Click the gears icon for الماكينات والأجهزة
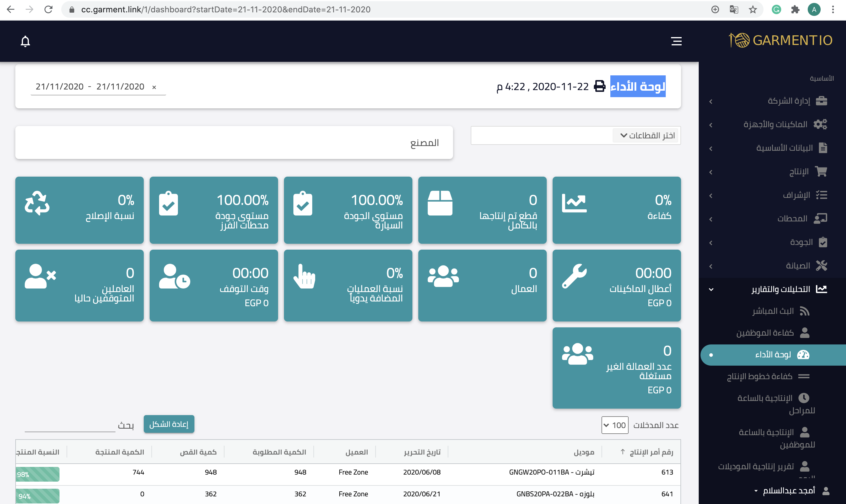Screen dimensions: 846x504 coord(820,124)
